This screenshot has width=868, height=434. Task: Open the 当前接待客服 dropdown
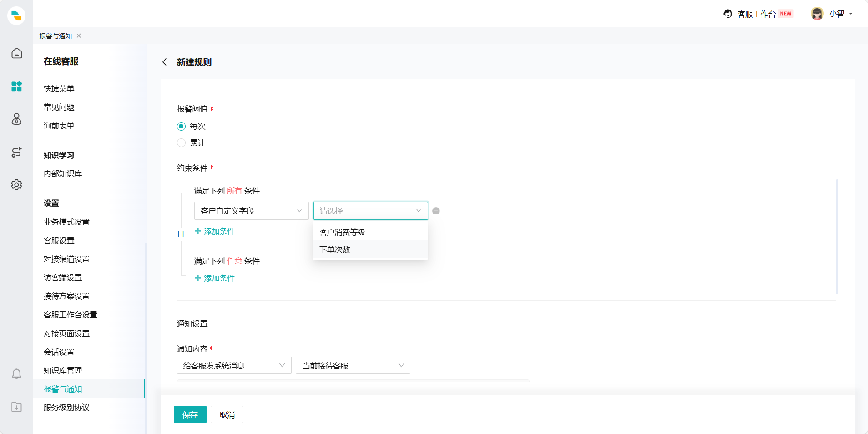pyautogui.click(x=353, y=366)
